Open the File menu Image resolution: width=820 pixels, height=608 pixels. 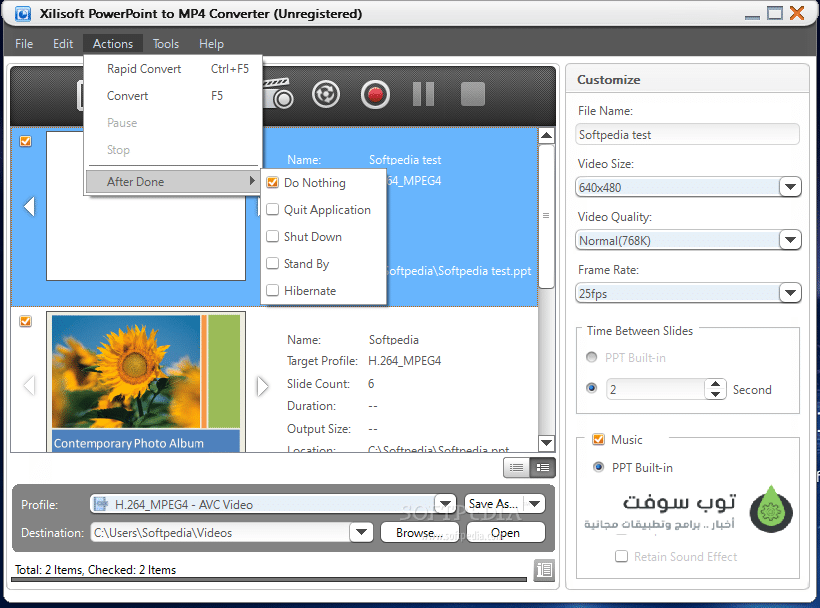pos(24,44)
